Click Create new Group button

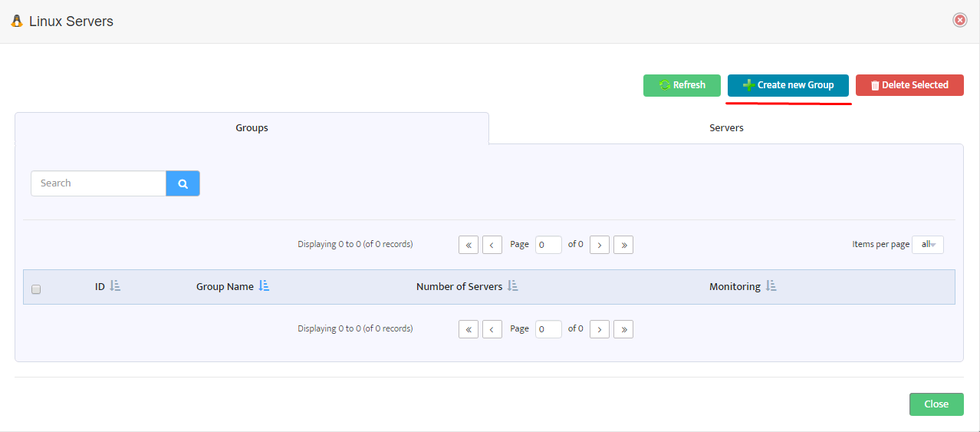click(x=788, y=85)
